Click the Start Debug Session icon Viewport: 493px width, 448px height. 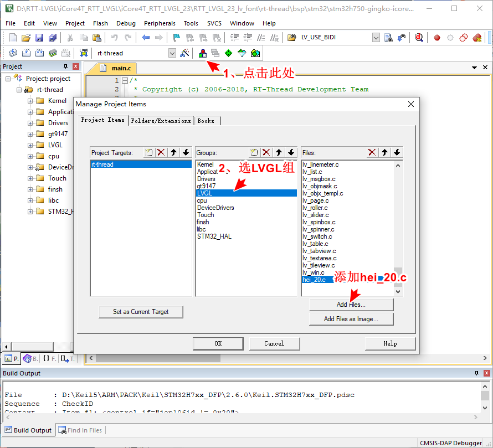pyautogui.click(x=419, y=38)
